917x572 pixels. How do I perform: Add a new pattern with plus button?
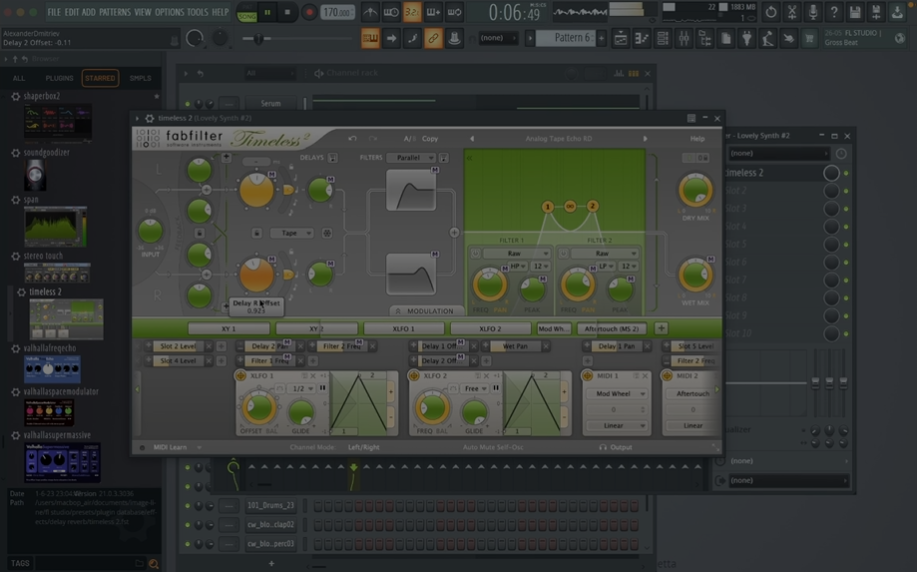601,38
